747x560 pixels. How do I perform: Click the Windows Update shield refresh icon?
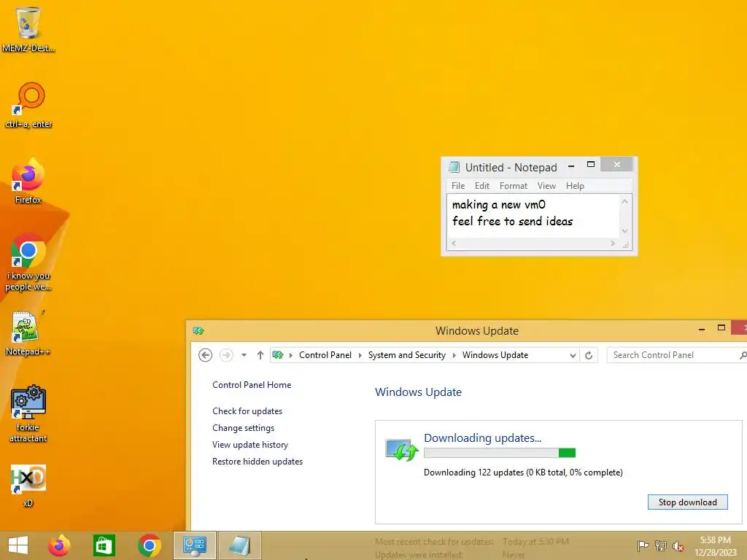coord(402,450)
